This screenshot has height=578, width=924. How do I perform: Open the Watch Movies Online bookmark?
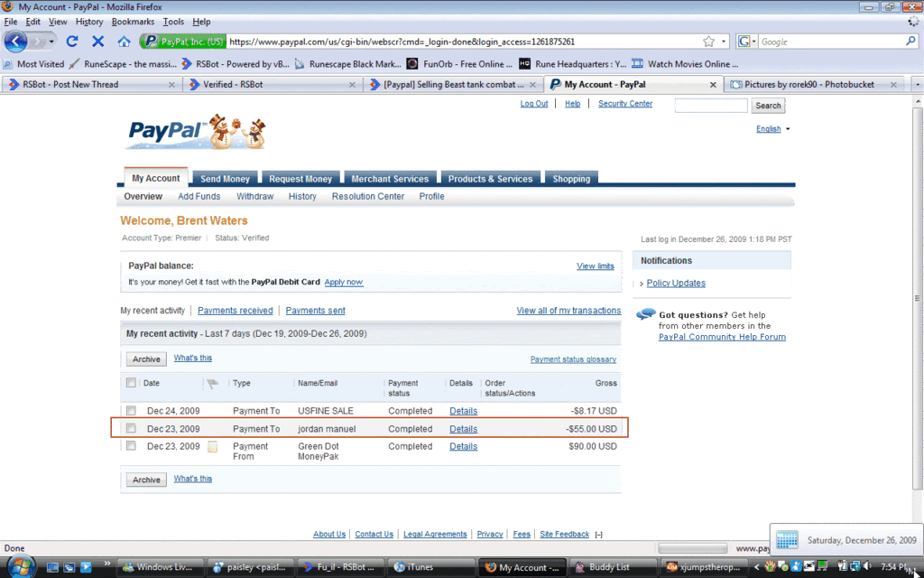(x=685, y=64)
